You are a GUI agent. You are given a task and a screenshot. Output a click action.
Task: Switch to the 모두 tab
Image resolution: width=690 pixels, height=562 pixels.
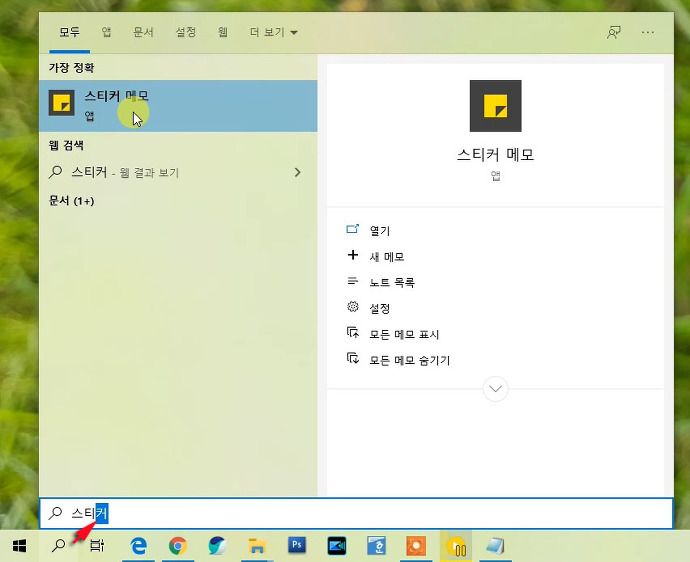click(70, 32)
